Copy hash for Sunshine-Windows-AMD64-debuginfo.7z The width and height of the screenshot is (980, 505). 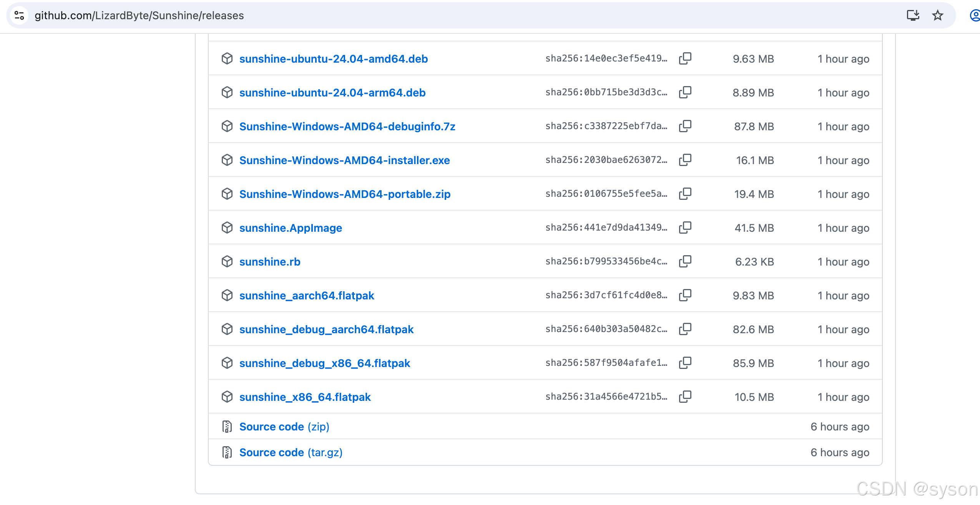pyautogui.click(x=685, y=126)
